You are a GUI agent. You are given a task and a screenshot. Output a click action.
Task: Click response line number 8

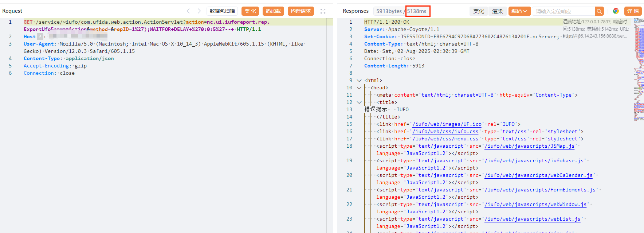[350, 73]
